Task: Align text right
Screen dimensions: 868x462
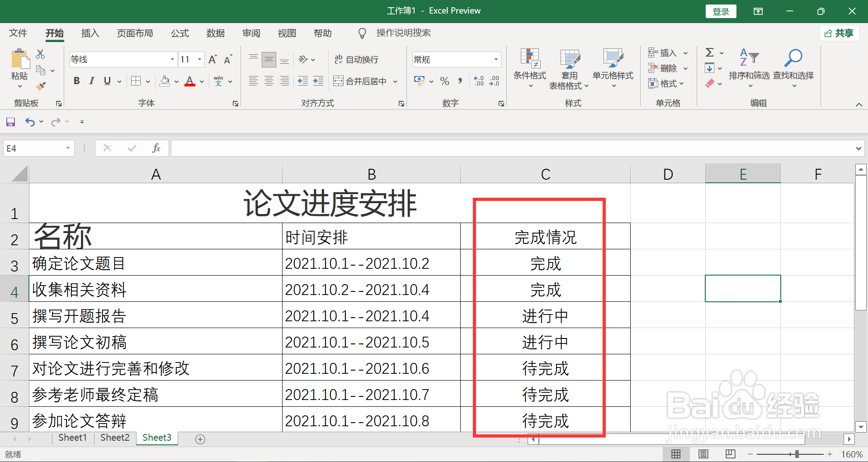Action: point(284,81)
